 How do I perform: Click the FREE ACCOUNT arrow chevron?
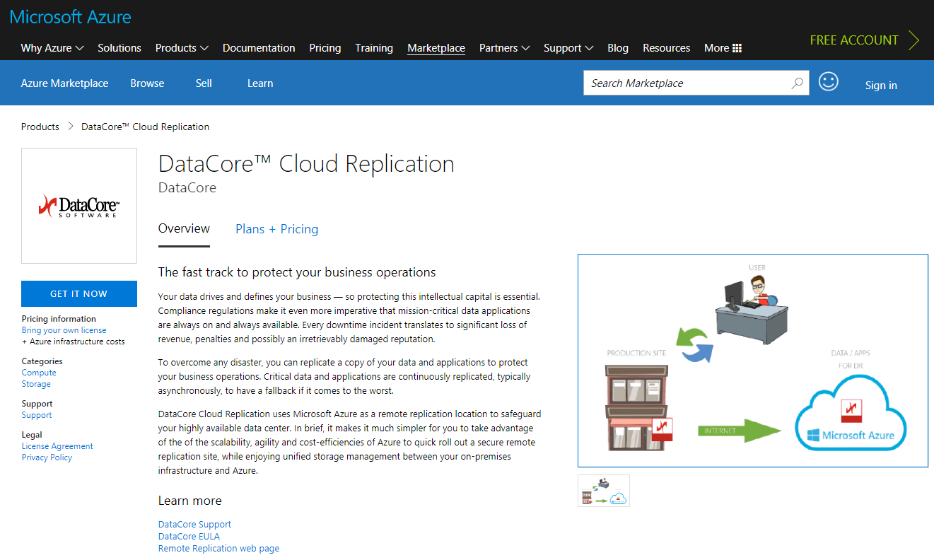[x=914, y=40]
